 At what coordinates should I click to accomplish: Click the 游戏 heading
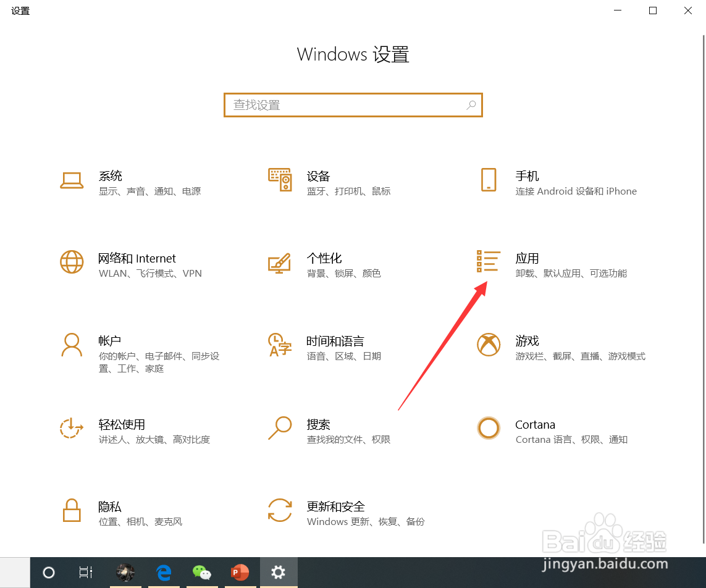[x=527, y=341]
